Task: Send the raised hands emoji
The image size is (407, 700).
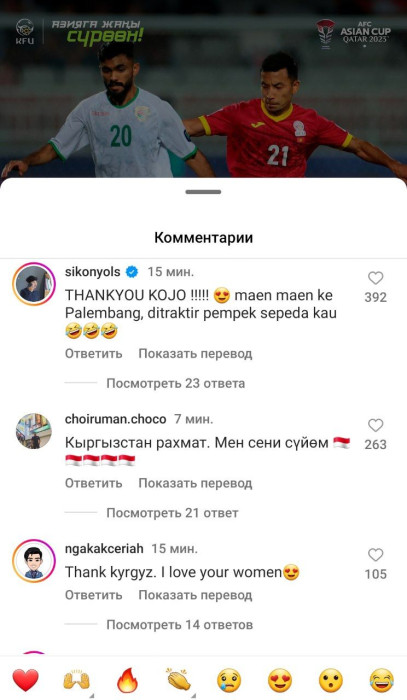Action: (x=76, y=680)
